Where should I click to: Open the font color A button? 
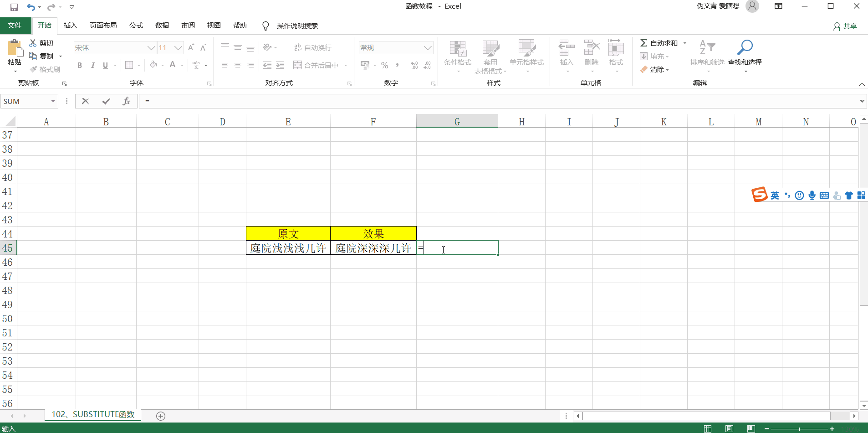[173, 65]
